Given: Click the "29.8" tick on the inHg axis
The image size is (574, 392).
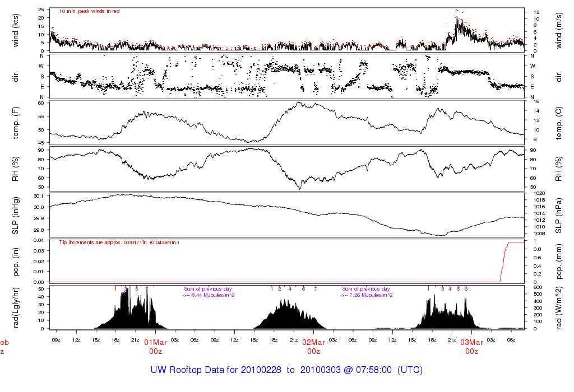Looking at the screenshot, I should [x=39, y=230].
